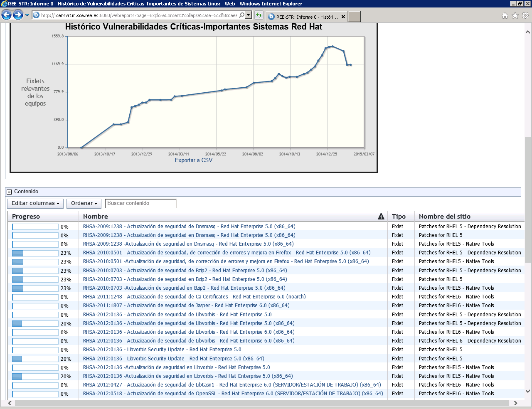Click the browser Forward button
The height and width of the screenshot is (409, 532).
(18, 15)
